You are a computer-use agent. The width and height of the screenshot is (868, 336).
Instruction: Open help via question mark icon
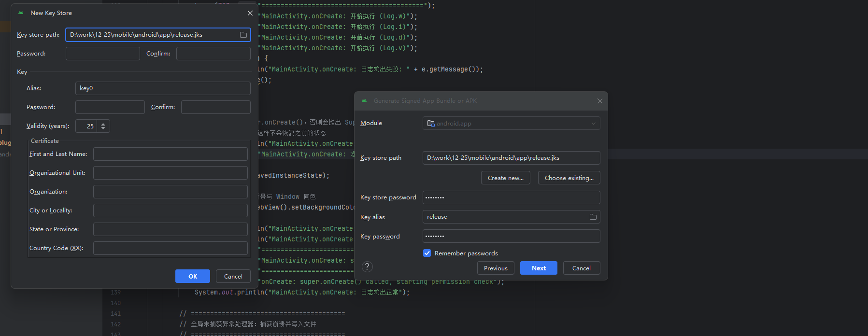(367, 266)
